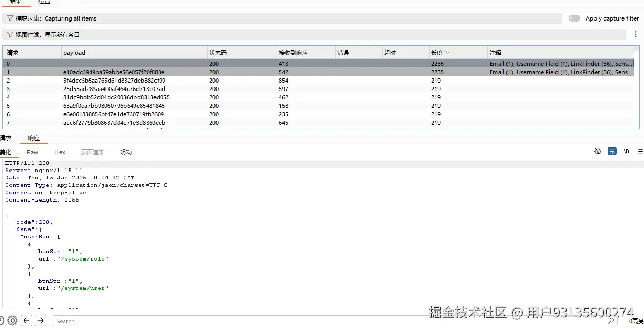Sort by the 请求 column header
The width and height of the screenshot is (644, 330).
(x=32, y=53)
